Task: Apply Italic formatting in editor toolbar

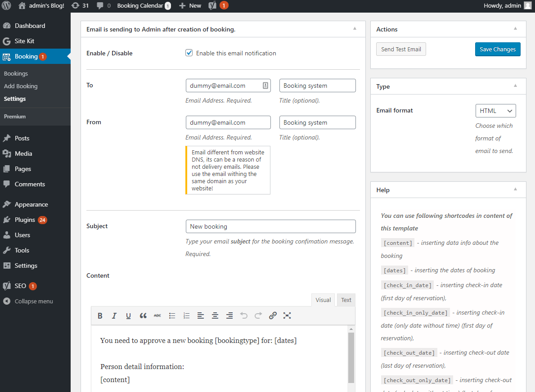Action: coord(114,315)
